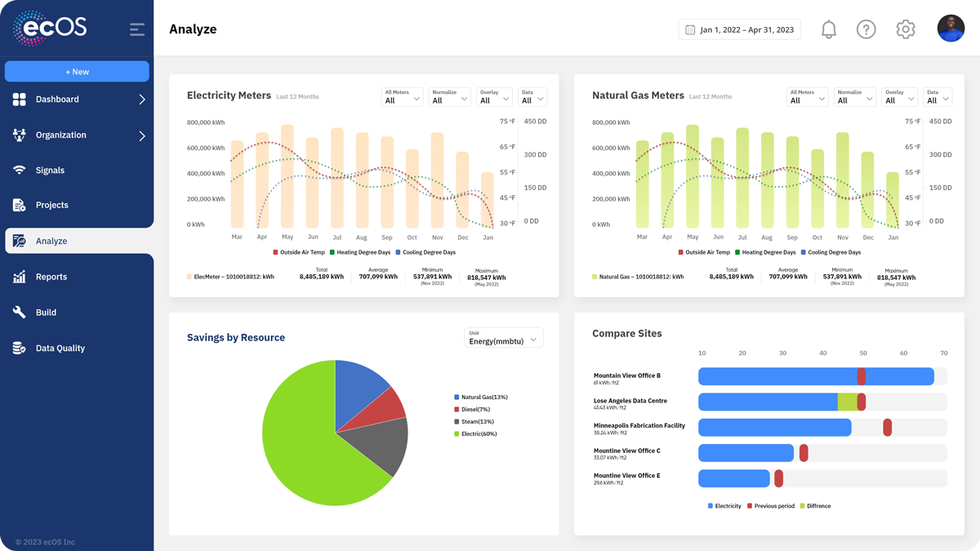The height and width of the screenshot is (551, 980).
Task: Click the notification bell icon
Action: [828, 29]
